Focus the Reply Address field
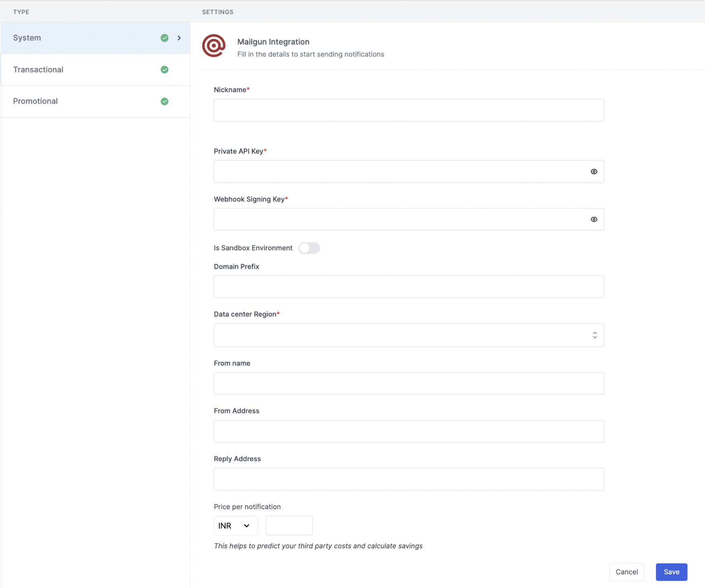 pos(409,479)
